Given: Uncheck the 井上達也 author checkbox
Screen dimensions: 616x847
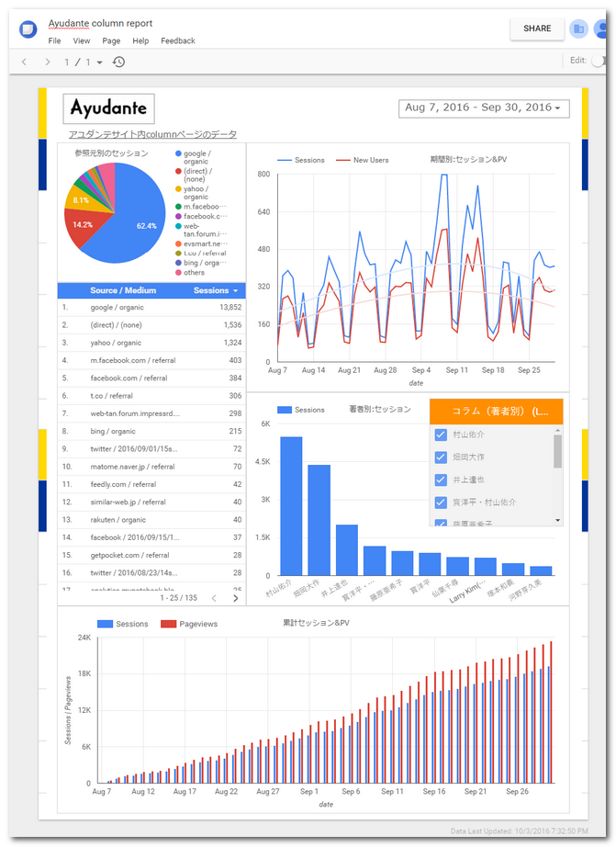Looking at the screenshot, I should [441, 480].
